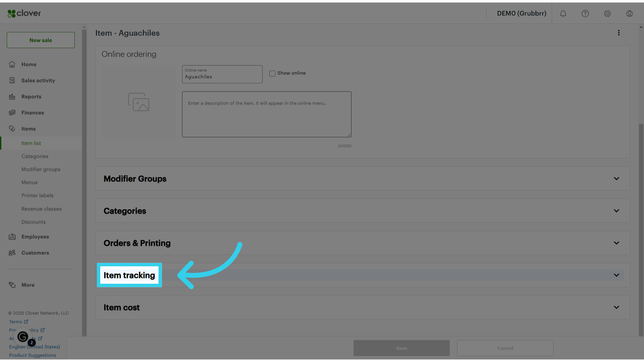Expand the Item cost chevron
The image size is (644, 362).
click(616, 307)
